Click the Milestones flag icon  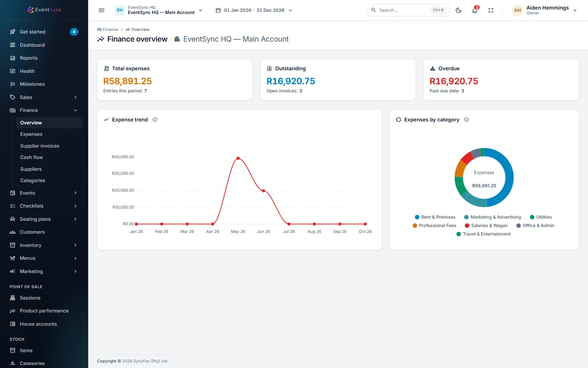click(x=12, y=84)
